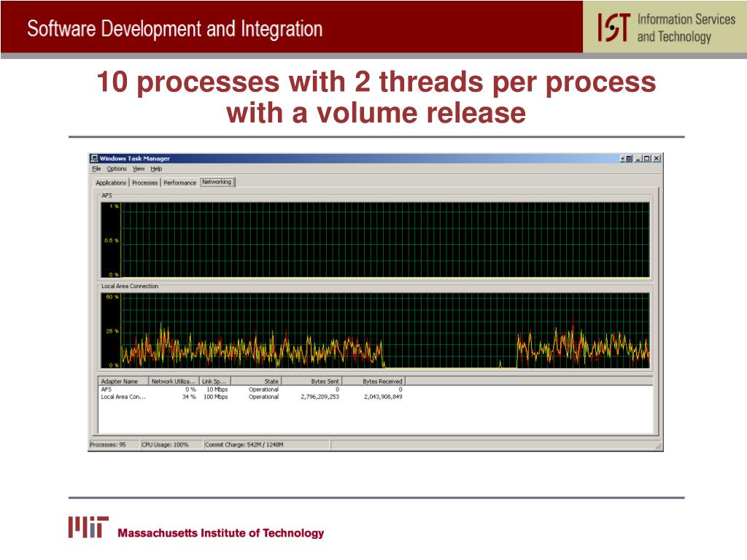Screen dimensions: 747x560
Task: Sort by Link Sp... column header
Action: 215,381
